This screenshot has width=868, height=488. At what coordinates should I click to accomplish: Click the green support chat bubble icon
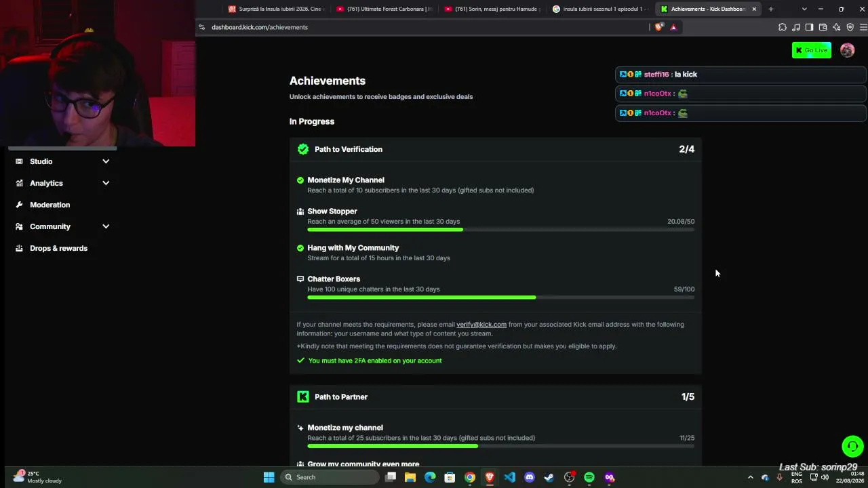(x=852, y=446)
